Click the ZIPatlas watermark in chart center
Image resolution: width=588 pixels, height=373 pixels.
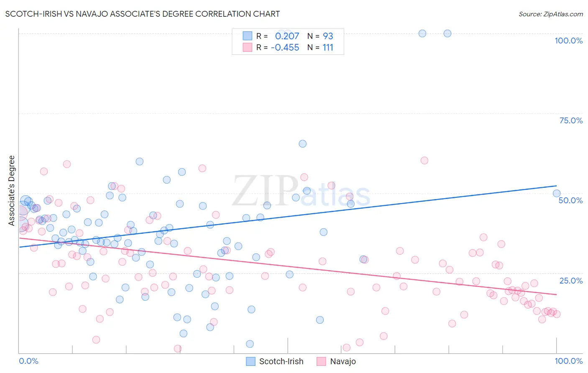(301, 192)
